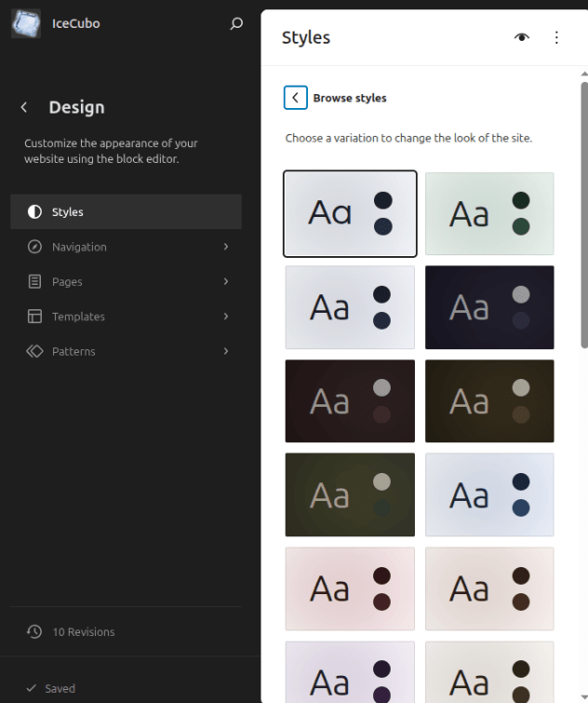The height and width of the screenshot is (703, 588).
Task: Click the IceCubo site title
Action: coord(75,23)
